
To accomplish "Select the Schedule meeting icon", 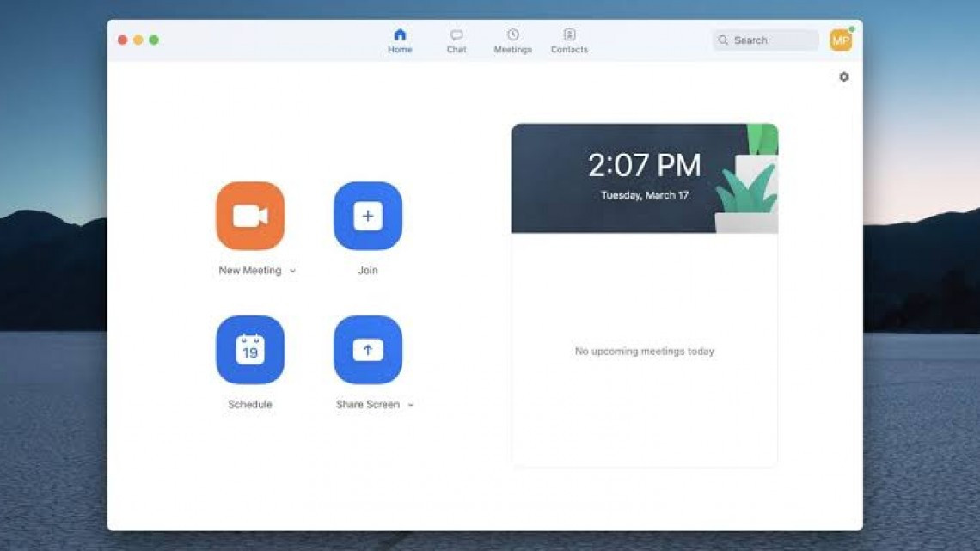I will point(249,349).
